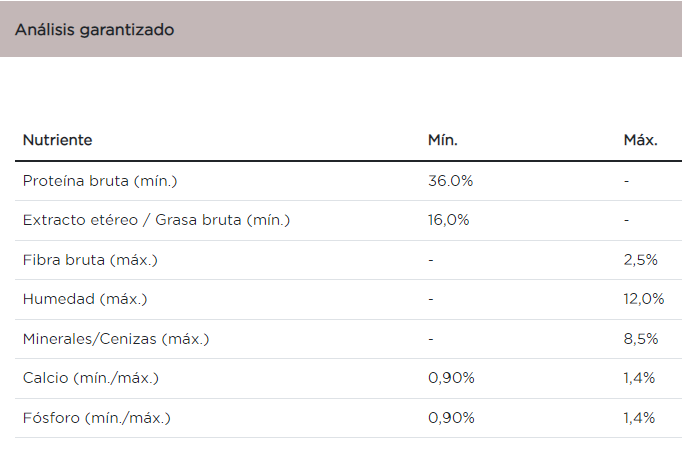Click the 0,90% calcium minimum value
682x450 pixels.
tap(451, 378)
